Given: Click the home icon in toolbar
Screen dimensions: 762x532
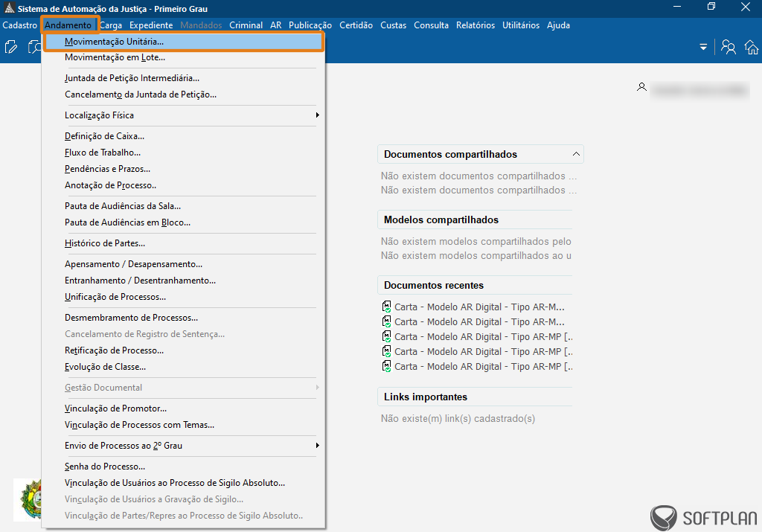Looking at the screenshot, I should click(x=752, y=47).
